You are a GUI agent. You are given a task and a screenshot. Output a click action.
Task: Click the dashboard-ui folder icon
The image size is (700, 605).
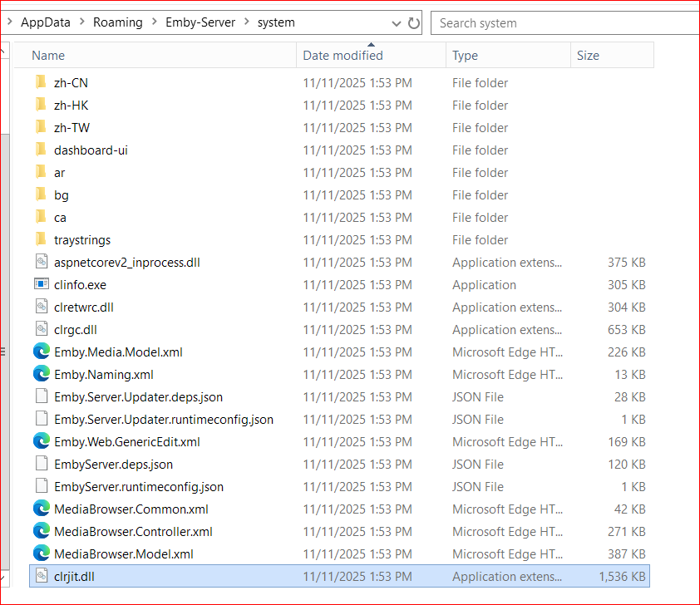41,150
